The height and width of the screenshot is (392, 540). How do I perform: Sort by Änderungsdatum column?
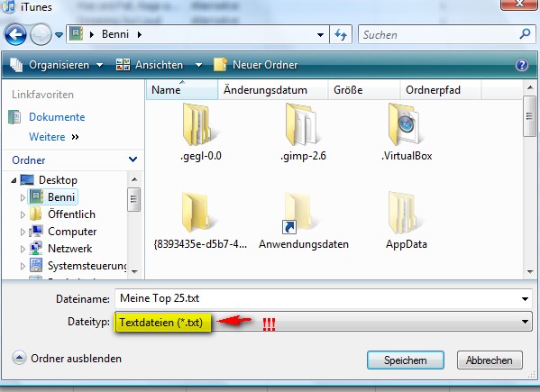coord(273,90)
